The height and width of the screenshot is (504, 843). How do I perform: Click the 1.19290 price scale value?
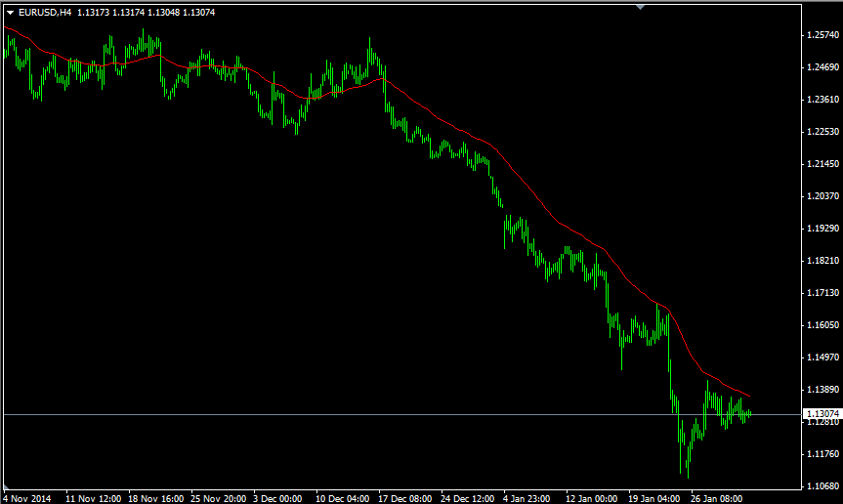point(822,229)
